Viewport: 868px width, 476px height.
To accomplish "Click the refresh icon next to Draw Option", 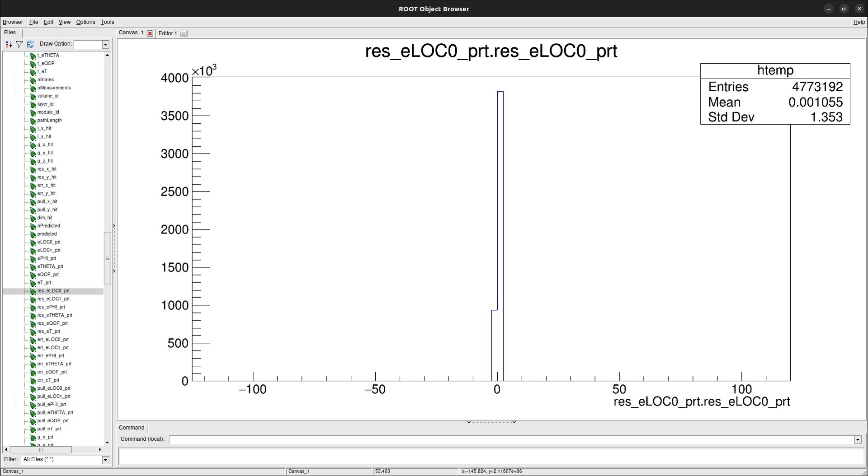I will 30,44.
